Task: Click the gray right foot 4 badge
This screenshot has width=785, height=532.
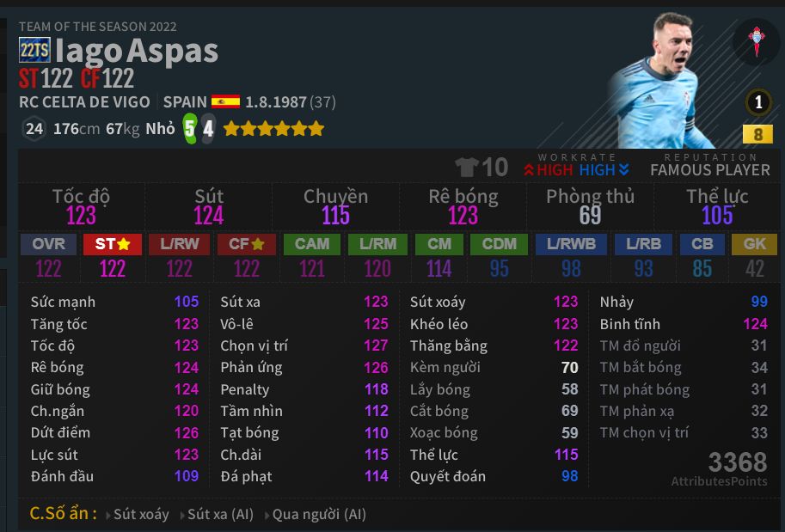Action: click(x=208, y=130)
